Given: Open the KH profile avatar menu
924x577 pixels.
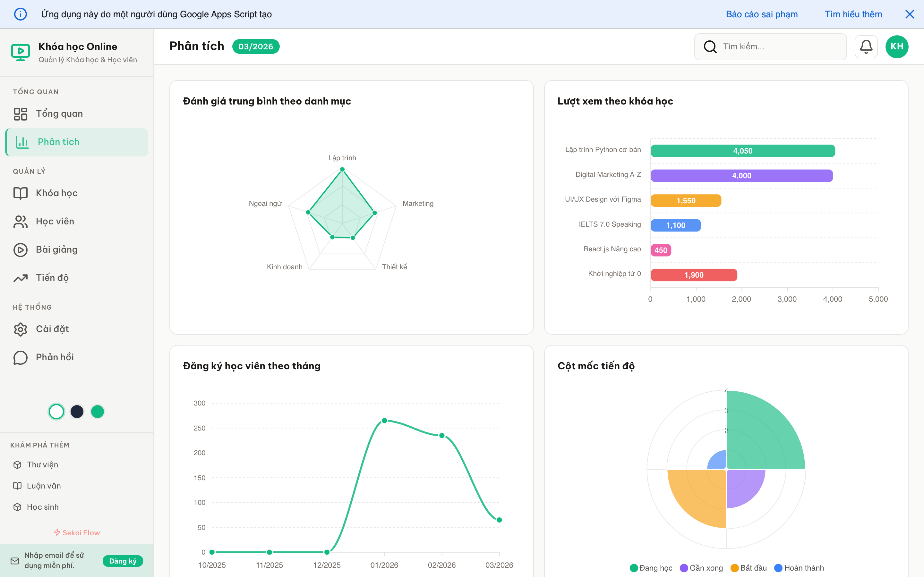Looking at the screenshot, I should point(897,46).
